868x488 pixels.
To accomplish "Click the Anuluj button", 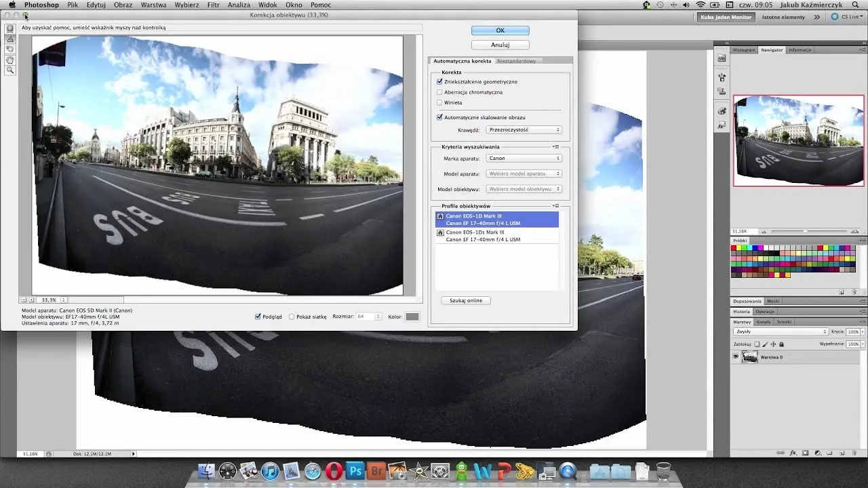I will 500,45.
